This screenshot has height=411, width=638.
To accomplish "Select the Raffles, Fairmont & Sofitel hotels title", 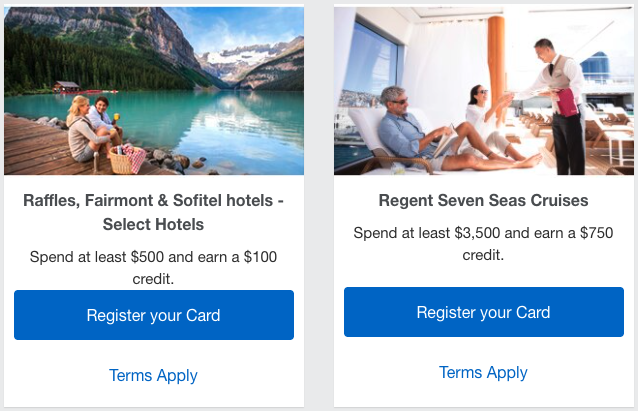I will point(153,212).
